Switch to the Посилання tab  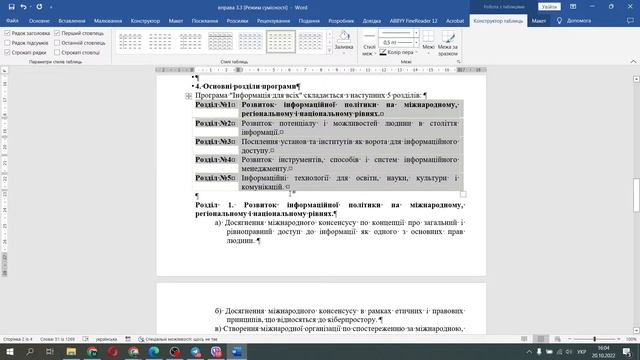[205, 20]
